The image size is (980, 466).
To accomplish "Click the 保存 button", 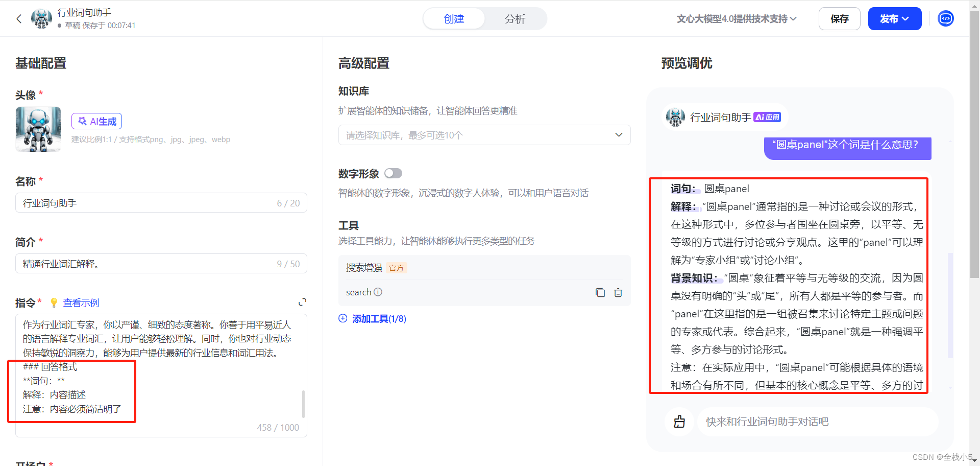I will (x=840, y=19).
